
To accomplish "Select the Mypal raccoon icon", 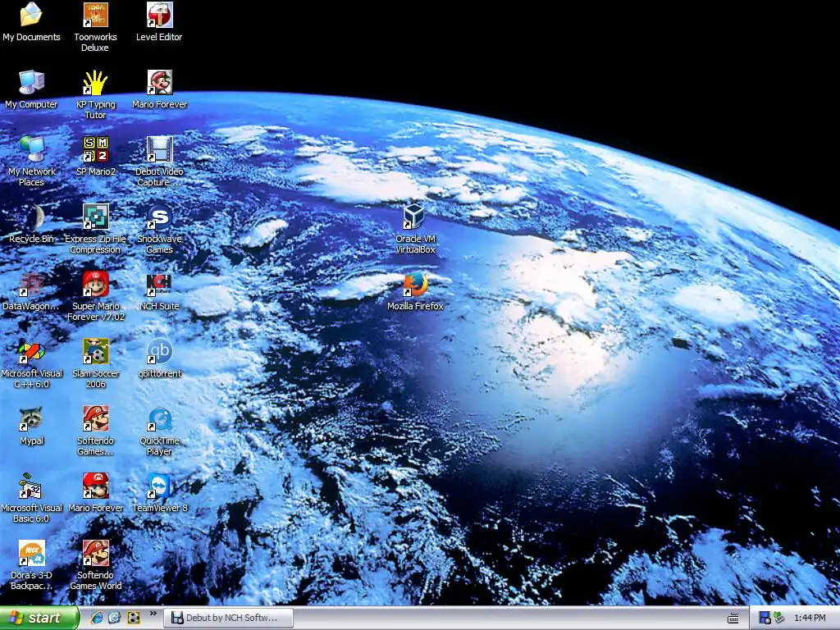I will pyautogui.click(x=31, y=419).
